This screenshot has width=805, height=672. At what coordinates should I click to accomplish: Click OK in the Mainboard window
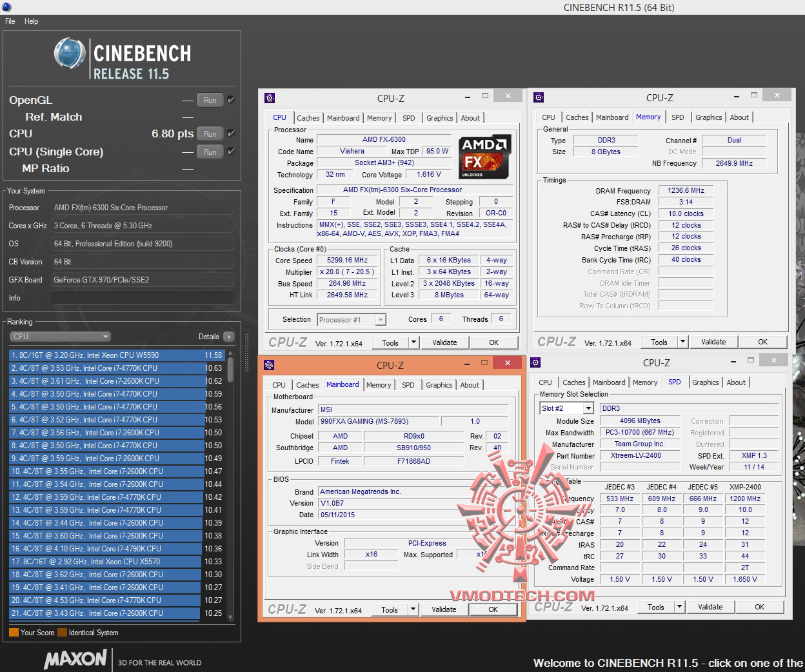(x=493, y=609)
